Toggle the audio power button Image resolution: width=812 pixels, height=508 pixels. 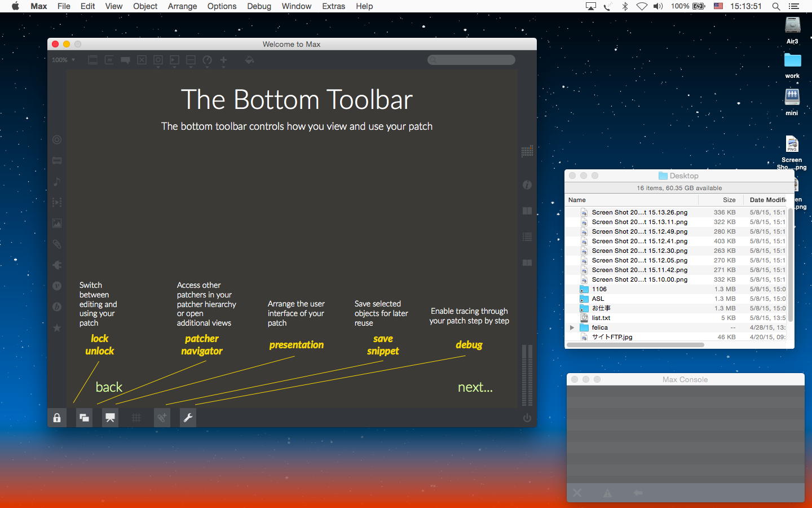pos(527,418)
